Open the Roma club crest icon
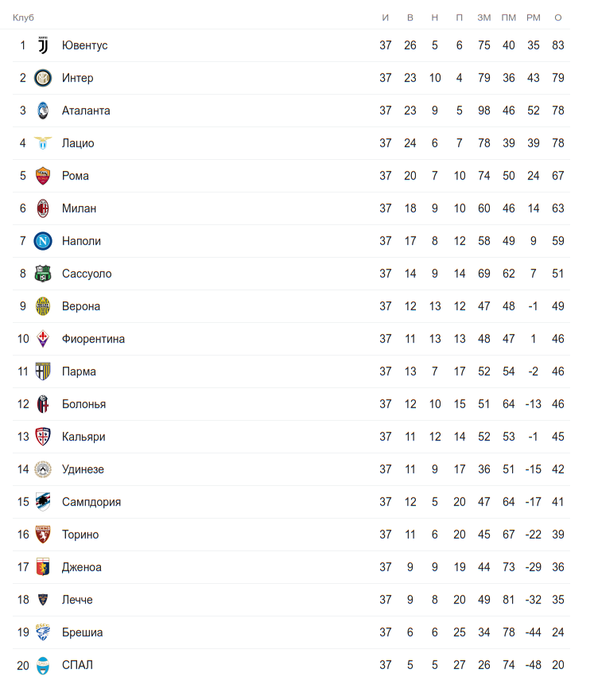 (43, 176)
